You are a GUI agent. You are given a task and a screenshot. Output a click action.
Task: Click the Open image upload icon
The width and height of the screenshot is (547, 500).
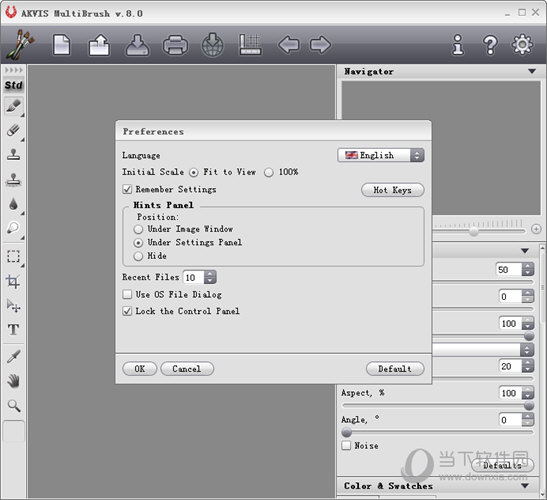pos(99,45)
